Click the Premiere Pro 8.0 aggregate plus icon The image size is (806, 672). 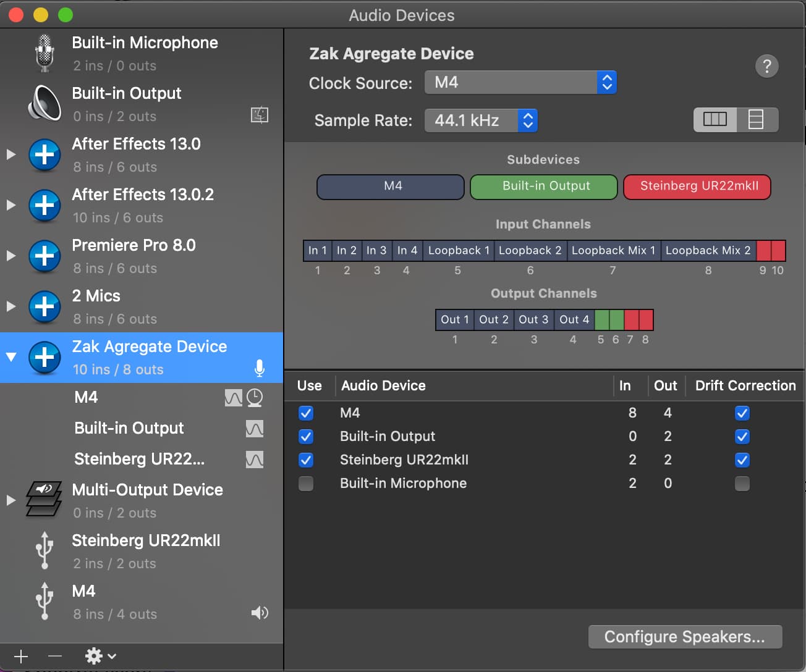click(x=45, y=256)
